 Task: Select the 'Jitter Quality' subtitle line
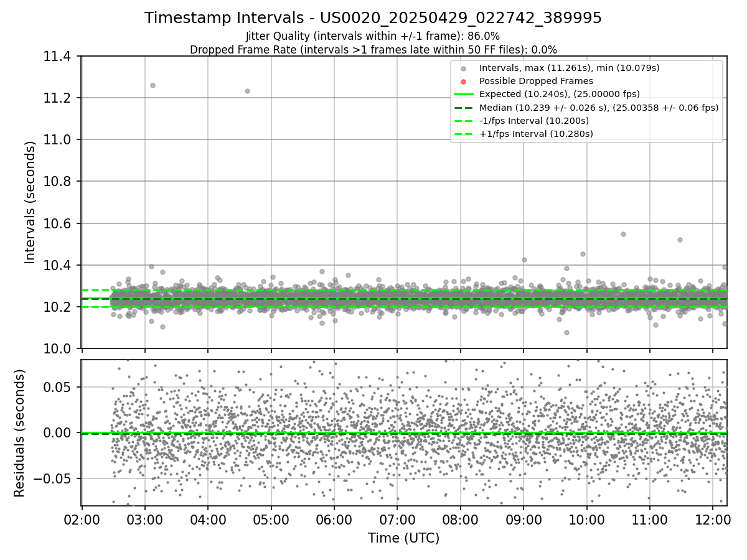(373, 36)
